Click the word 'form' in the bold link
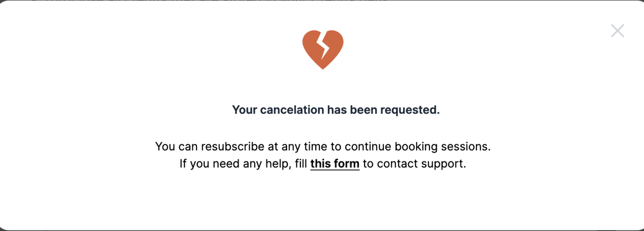This screenshot has width=644, height=231. click(347, 164)
